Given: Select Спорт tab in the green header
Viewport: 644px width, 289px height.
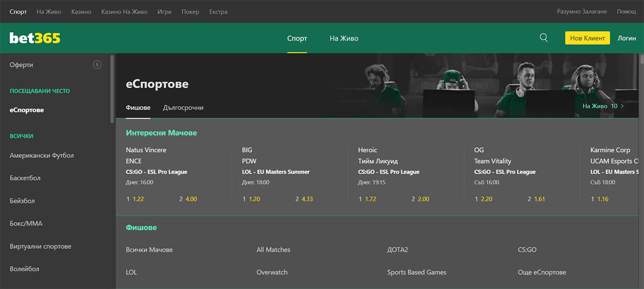Looking at the screenshot, I should point(297,39).
